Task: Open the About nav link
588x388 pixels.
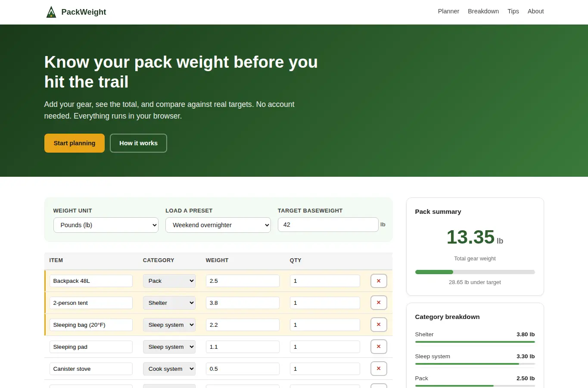Action: pos(535,12)
